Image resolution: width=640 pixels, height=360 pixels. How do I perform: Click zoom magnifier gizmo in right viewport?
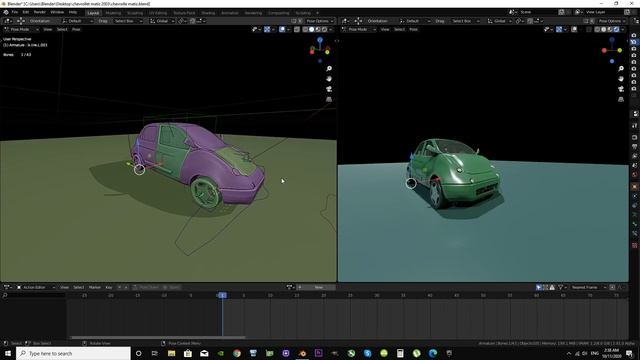[x=621, y=69]
